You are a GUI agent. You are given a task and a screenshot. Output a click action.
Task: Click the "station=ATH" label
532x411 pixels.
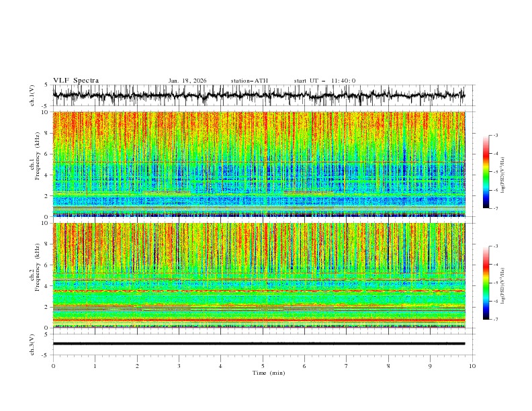[x=249, y=81]
